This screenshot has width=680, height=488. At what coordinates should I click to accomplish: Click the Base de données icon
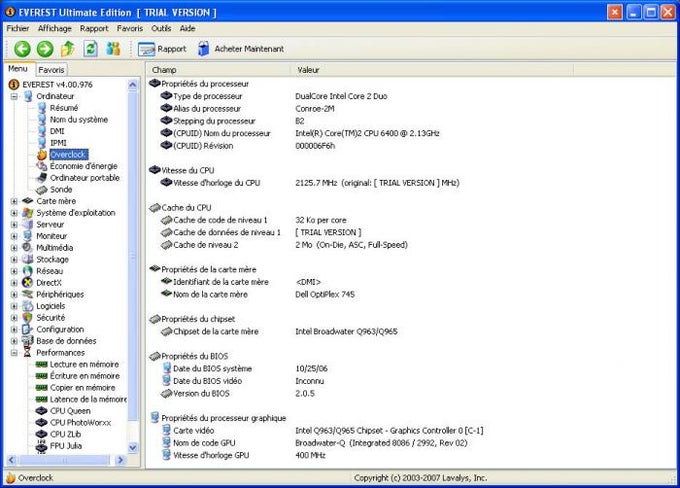click(x=28, y=341)
